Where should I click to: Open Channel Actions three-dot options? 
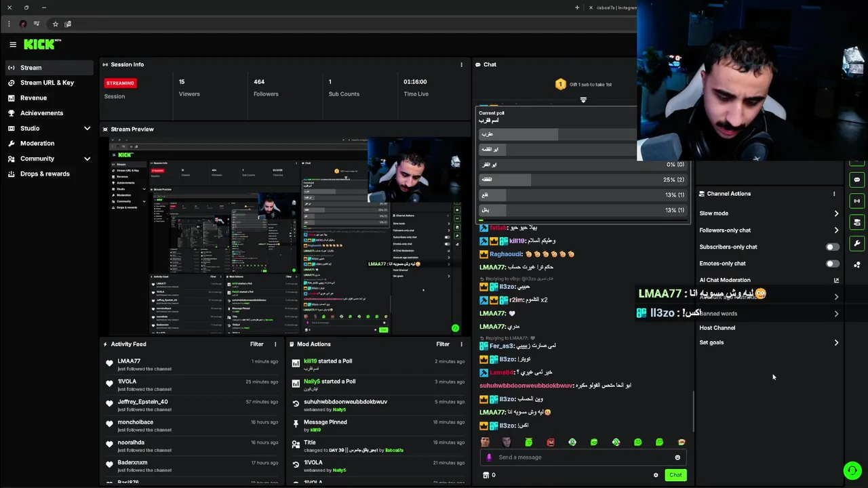pos(834,194)
